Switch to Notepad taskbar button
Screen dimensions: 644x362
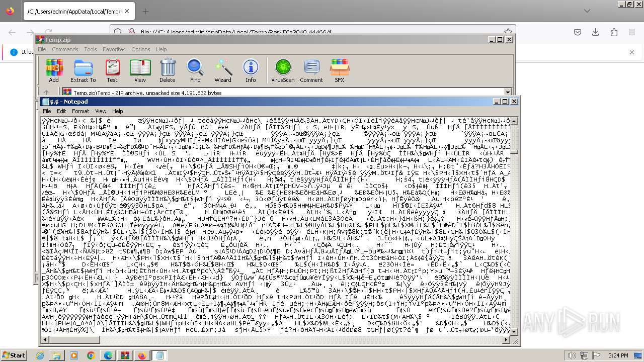pyautogui.click(x=159, y=355)
